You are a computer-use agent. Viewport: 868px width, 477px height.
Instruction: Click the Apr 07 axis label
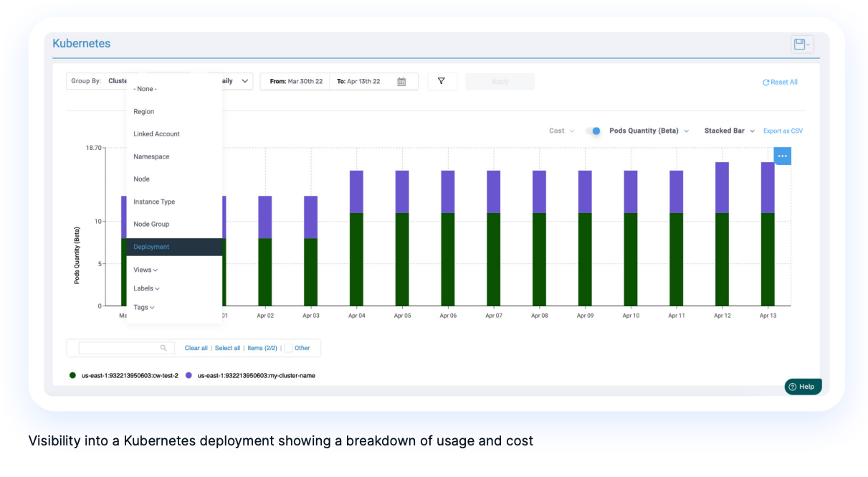(494, 316)
